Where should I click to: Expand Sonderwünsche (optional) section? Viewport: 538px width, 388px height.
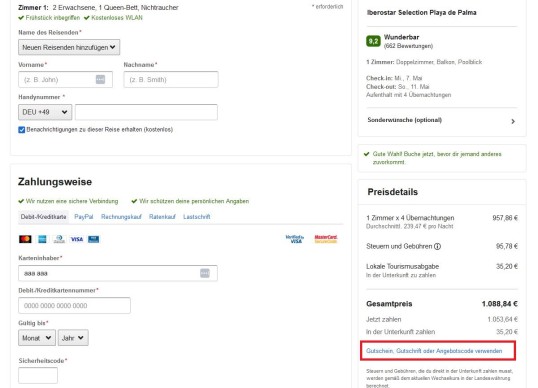click(442, 120)
